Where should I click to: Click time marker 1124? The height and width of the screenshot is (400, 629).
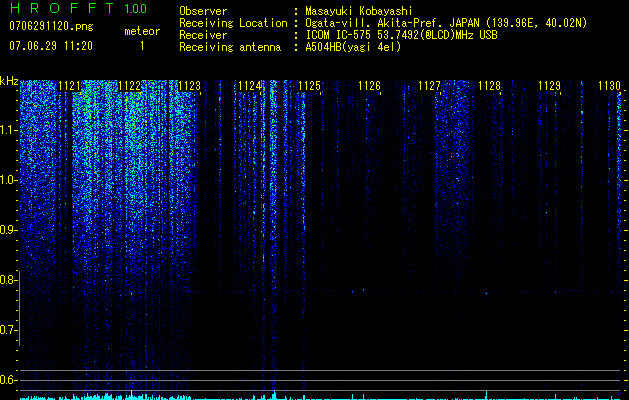click(249, 86)
